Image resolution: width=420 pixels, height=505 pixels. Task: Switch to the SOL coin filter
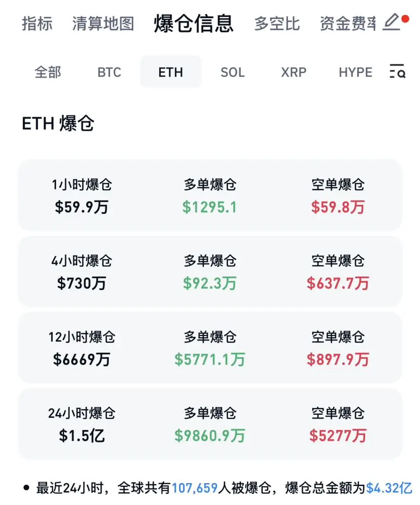[x=232, y=72]
